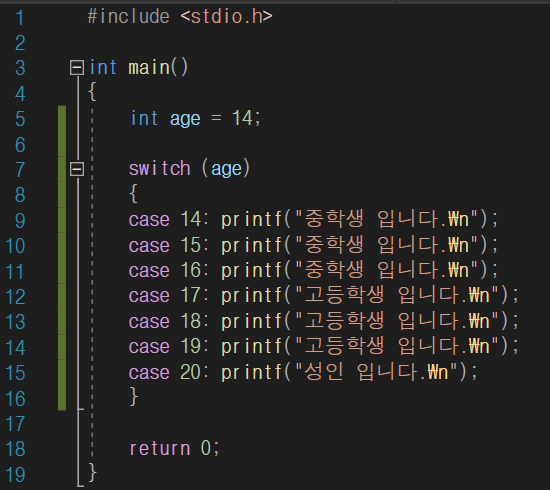Click line number 1 in the gutter
Viewport: 550px width, 490px height.
[x=20, y=18]
